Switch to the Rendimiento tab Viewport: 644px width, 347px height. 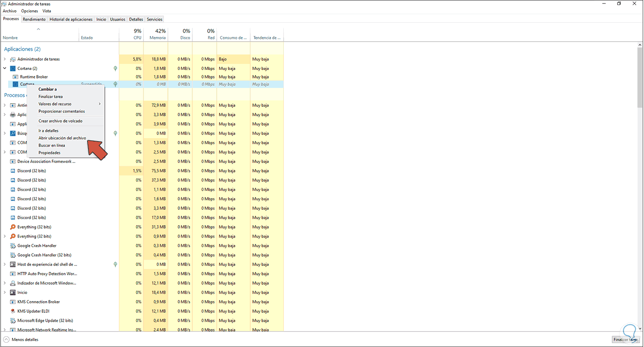(34, 19)
